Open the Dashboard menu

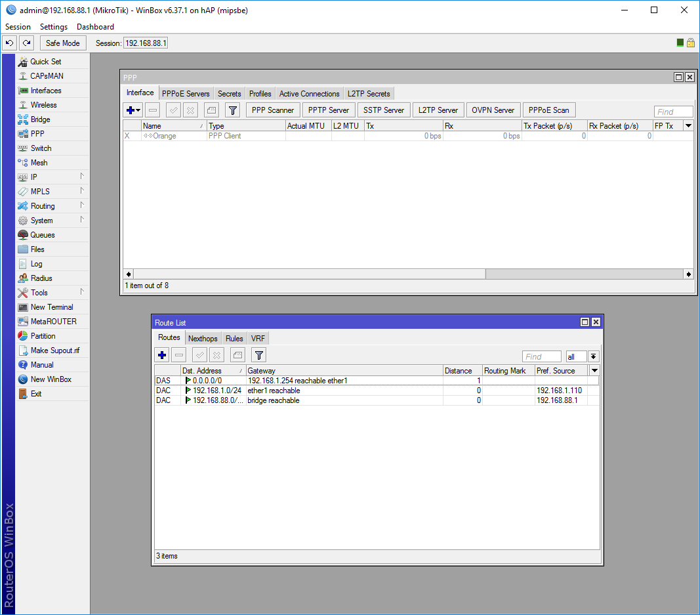(x=95, y=27)
